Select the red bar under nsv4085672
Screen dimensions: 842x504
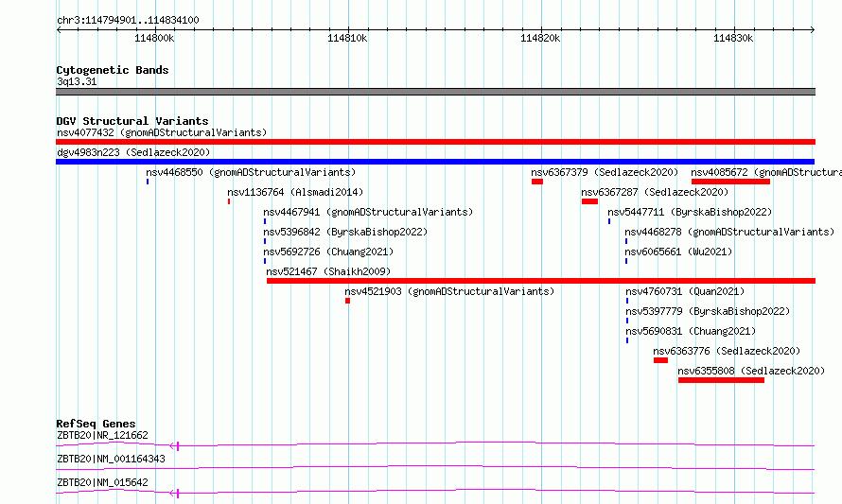pos(730,182)
